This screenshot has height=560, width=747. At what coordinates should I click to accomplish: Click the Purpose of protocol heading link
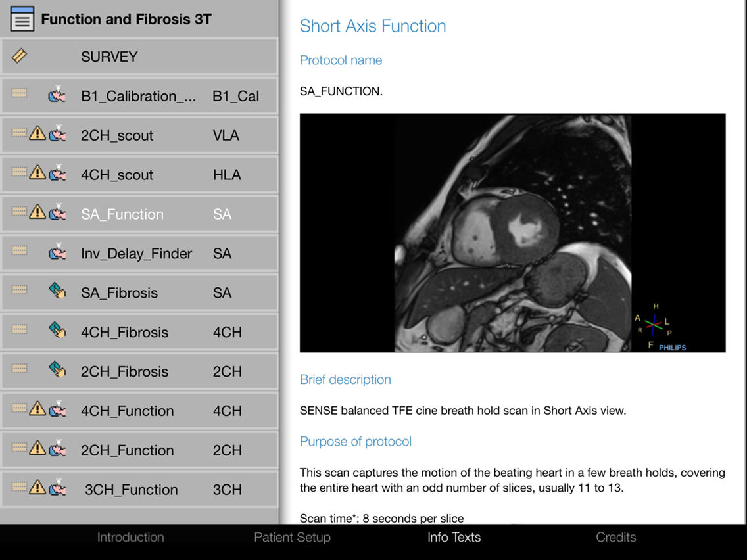click(356, 441)
